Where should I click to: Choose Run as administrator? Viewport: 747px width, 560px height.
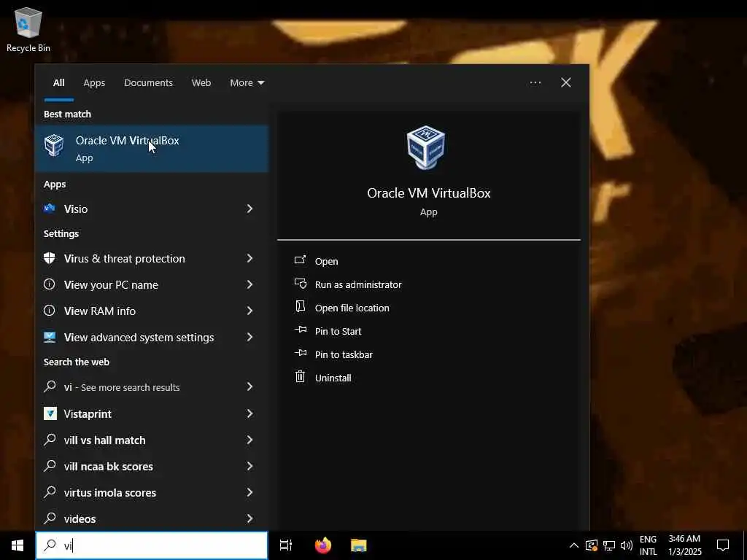[358, 285]
